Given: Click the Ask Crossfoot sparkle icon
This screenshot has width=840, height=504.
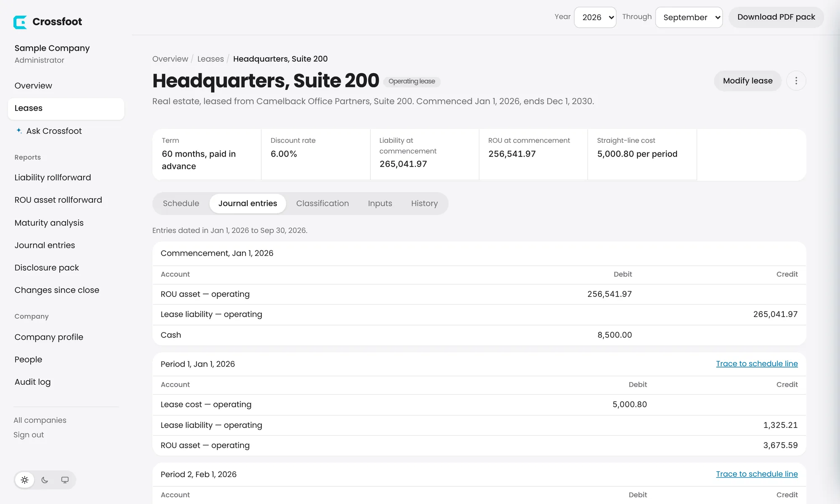Looking at the screenshot, I should point(19,131).
